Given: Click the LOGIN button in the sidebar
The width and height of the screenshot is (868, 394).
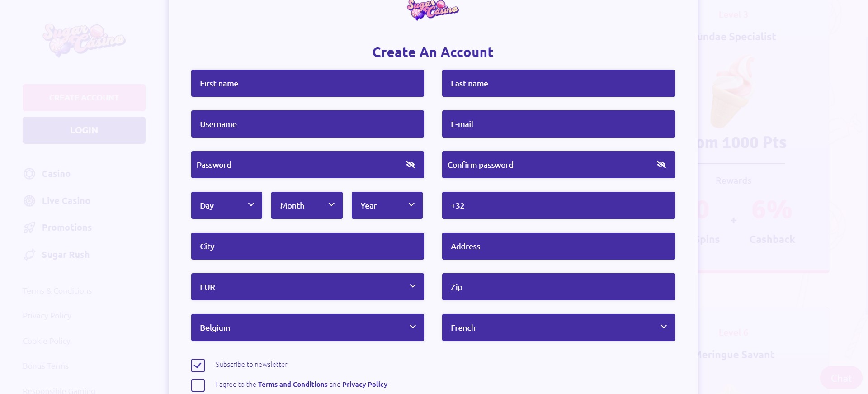Looking at the screenshot, I should point(84,130).
